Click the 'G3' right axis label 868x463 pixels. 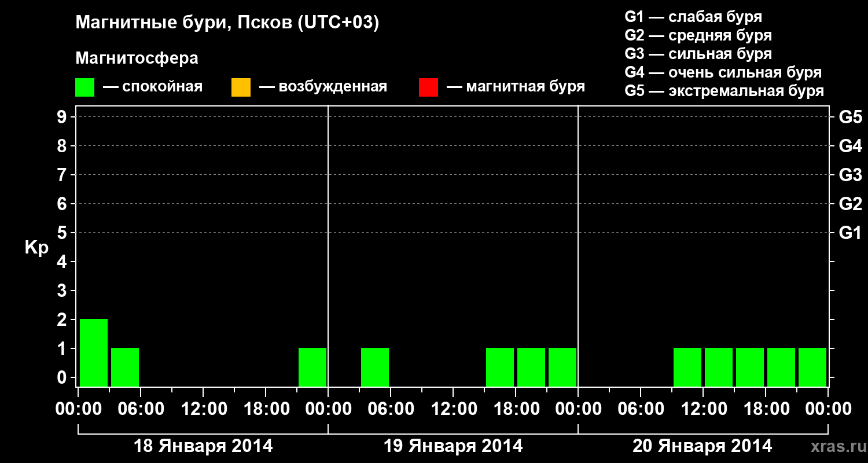pyautogui.click(x=851, y=175)
